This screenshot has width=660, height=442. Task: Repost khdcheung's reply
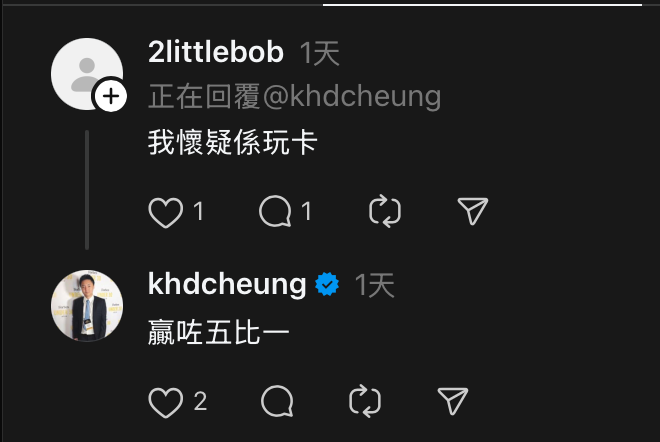coord(365,401)
